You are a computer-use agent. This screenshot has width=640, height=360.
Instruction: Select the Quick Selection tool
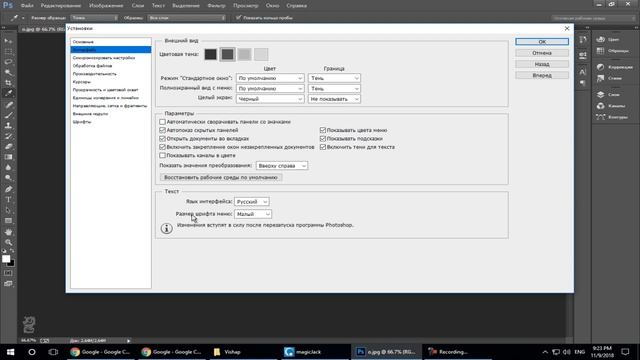[x=8, y=72]
